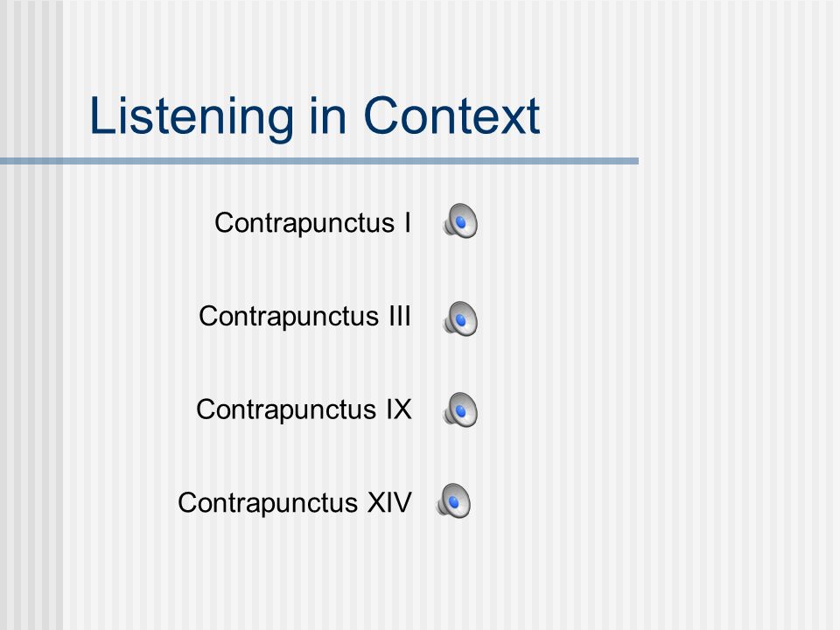Click the Roman numeral I label
The image size is (840, 630).
point(408,221)
